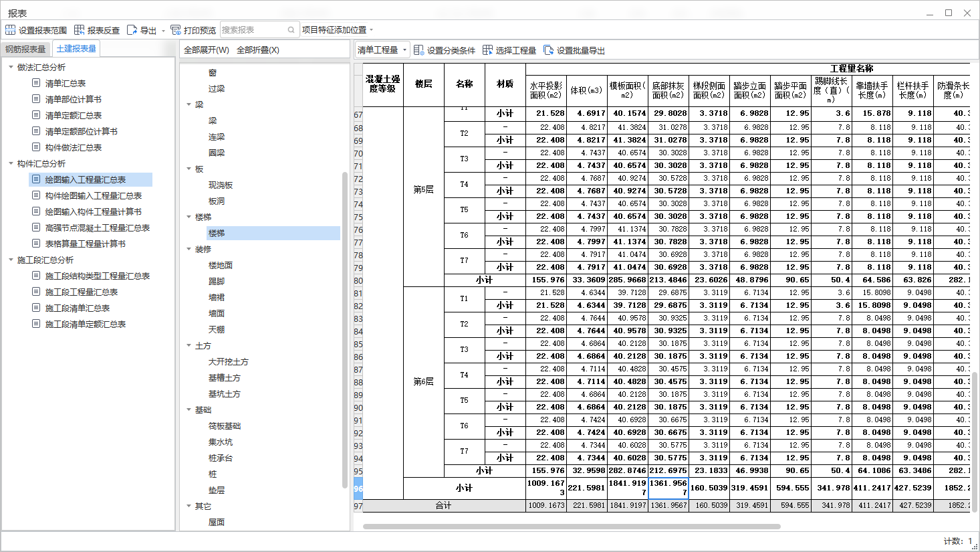Click the 选择工程量 icon
Image resolution: width=980 pixels, height=552 pixels.
487,50
